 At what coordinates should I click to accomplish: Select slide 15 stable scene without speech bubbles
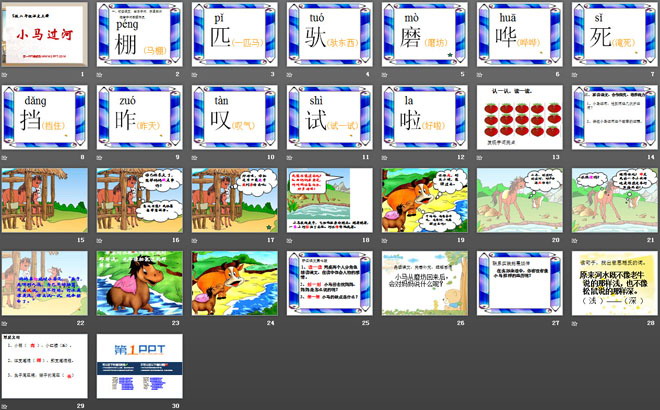click(45, 200)
